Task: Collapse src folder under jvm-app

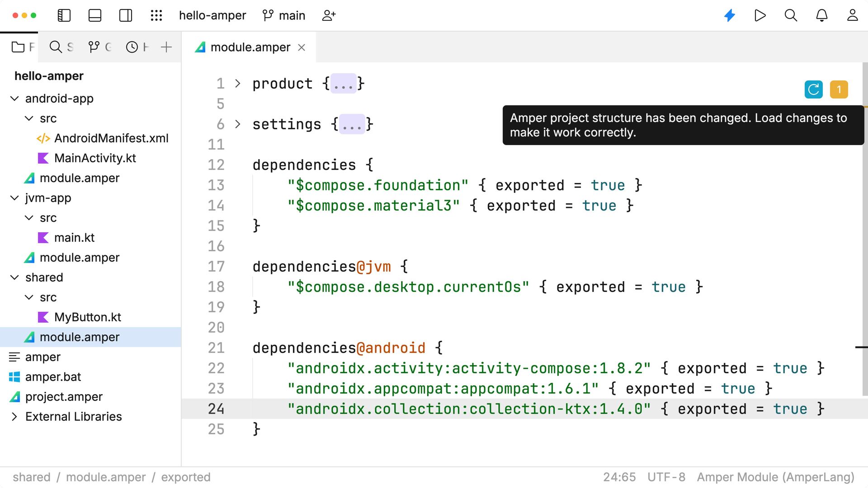Action: [29, 218]
